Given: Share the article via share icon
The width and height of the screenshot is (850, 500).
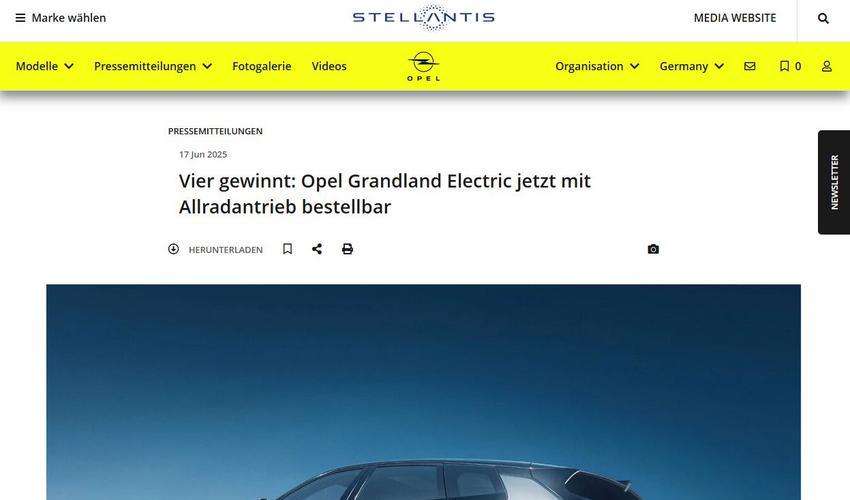Looking at the screenshot, I should click(317, 249).
